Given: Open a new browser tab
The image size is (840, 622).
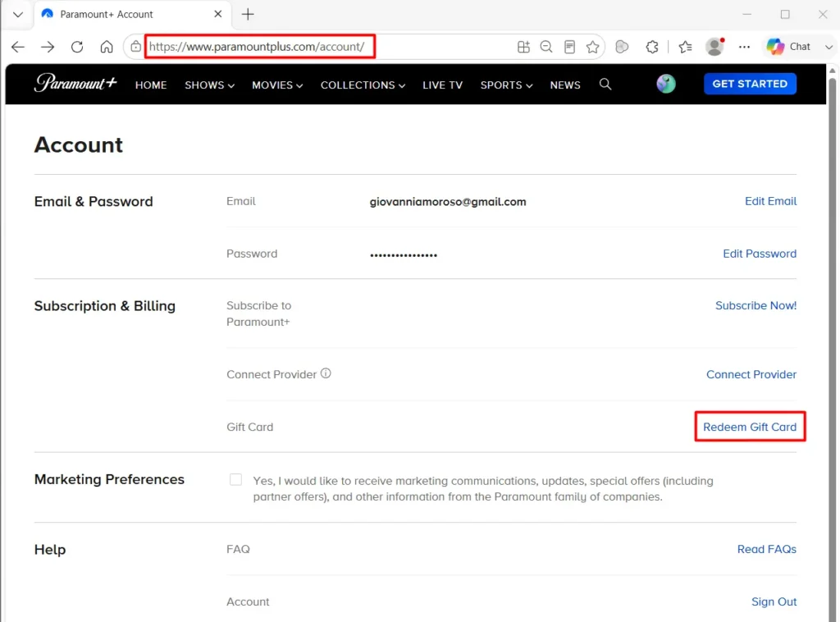Looking at the screenshot, I should click(x=248, y=15).
